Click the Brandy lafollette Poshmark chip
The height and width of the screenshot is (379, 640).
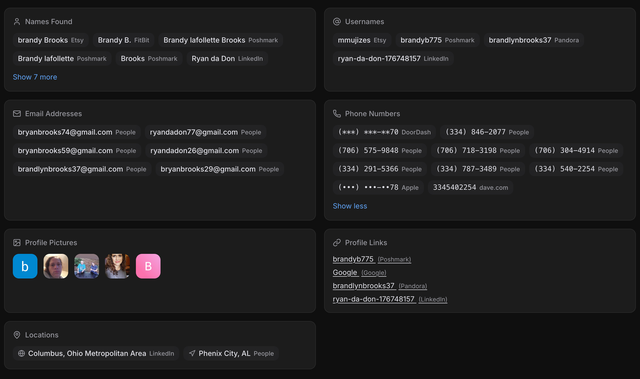pyautogui.click(x=62, y=59)
